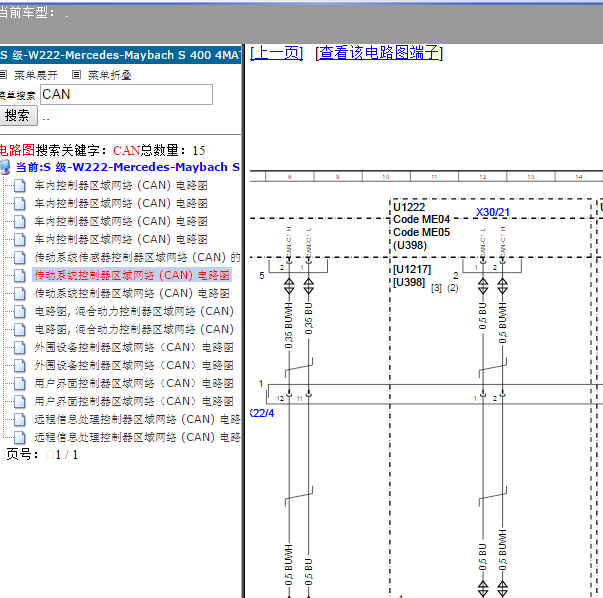
Task: Open the first 远程信息处理控制器区域网络 (CAN) entry
Action: click(137, 419)
